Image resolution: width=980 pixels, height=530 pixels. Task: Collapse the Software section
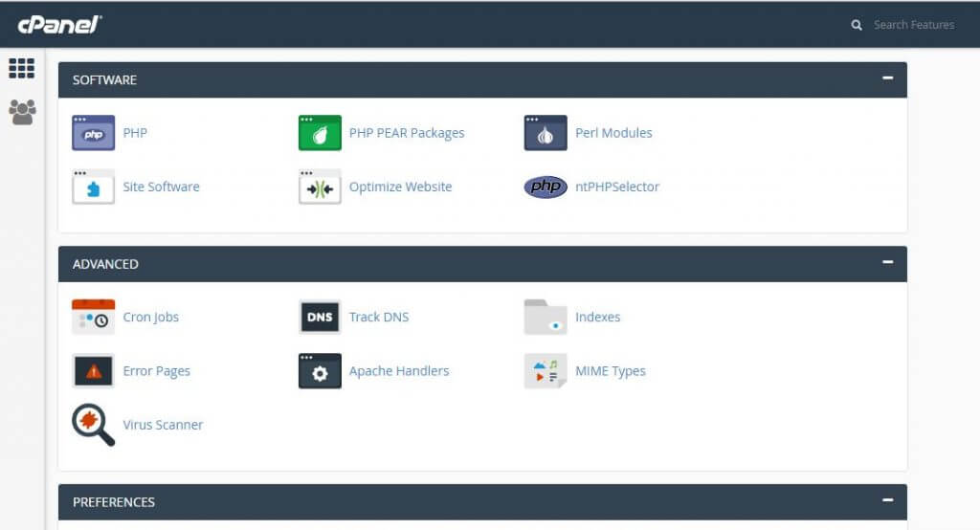coord(887,78)
